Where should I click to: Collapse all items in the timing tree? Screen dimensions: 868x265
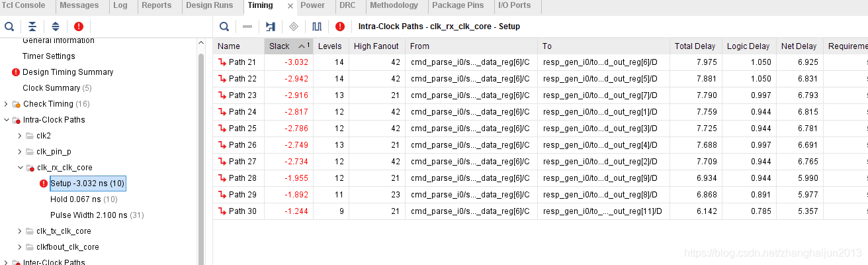click(32, 26)
